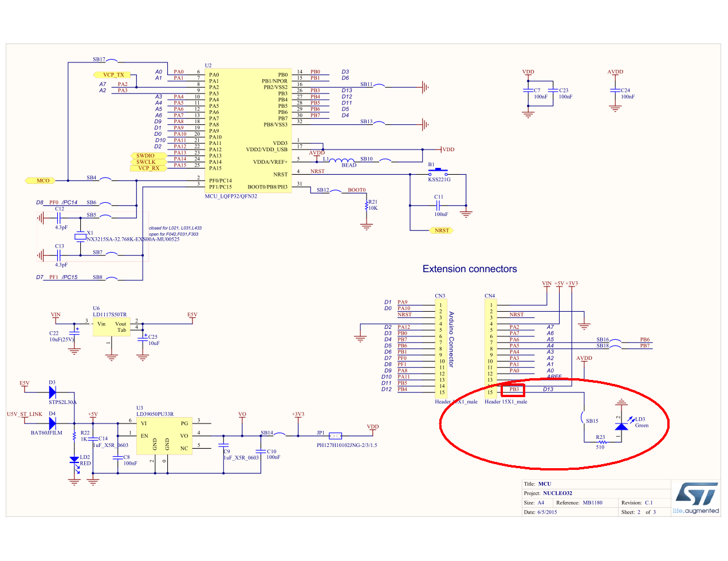
Task: Select resistor R23 510 below SB15
Action: point(601,442)
